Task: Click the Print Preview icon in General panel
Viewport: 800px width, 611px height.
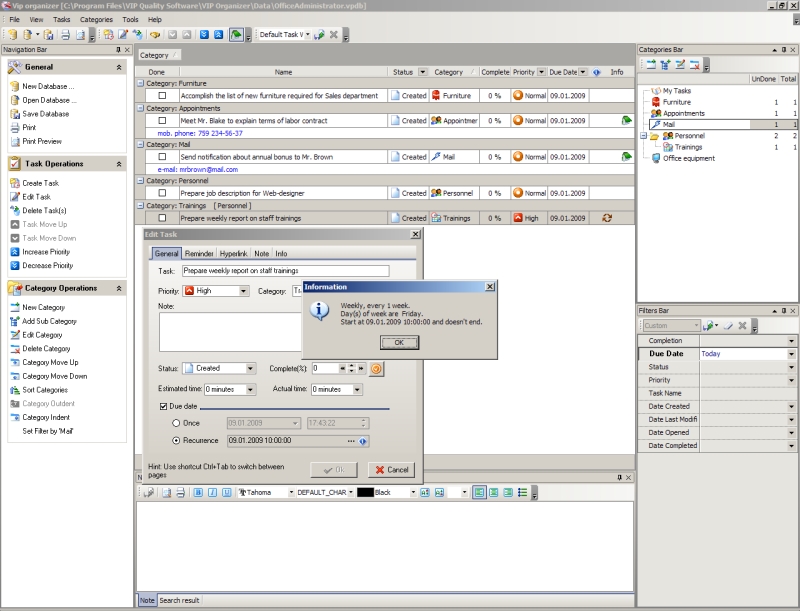Action: tap(14, 142)
